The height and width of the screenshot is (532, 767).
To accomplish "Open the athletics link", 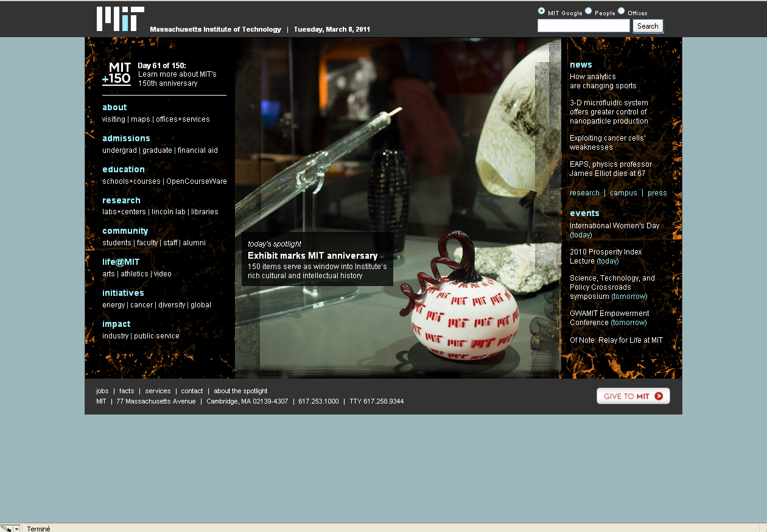I will 135,274.
